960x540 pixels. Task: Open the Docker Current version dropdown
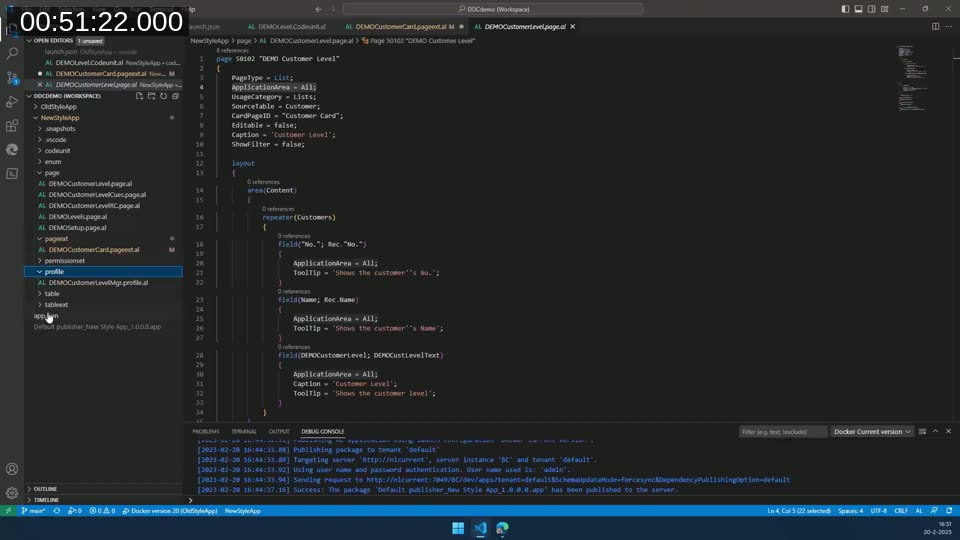click(872, 432)
